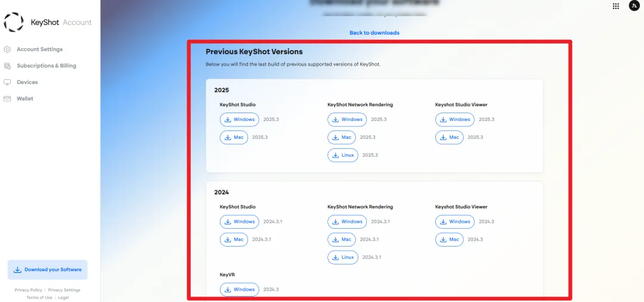Viewport: 644px width, 302px height.
Task: Click the Account Settings gear icon
Action: pos(7,49)
